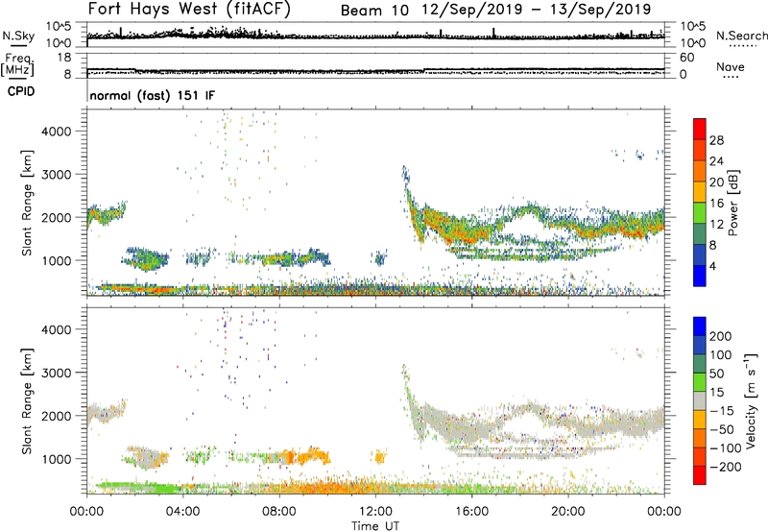Click the 'Velocity [m s⁻¹]' colorbar label
Viewport: 768px width, 532px height.
pyautogui.click(x=751, y=400)
